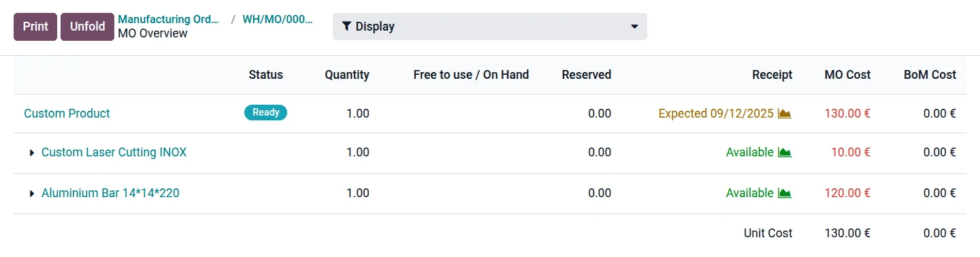
Task: Open forecast icon for Aluminium Bar row
Action: click(785, 194)
